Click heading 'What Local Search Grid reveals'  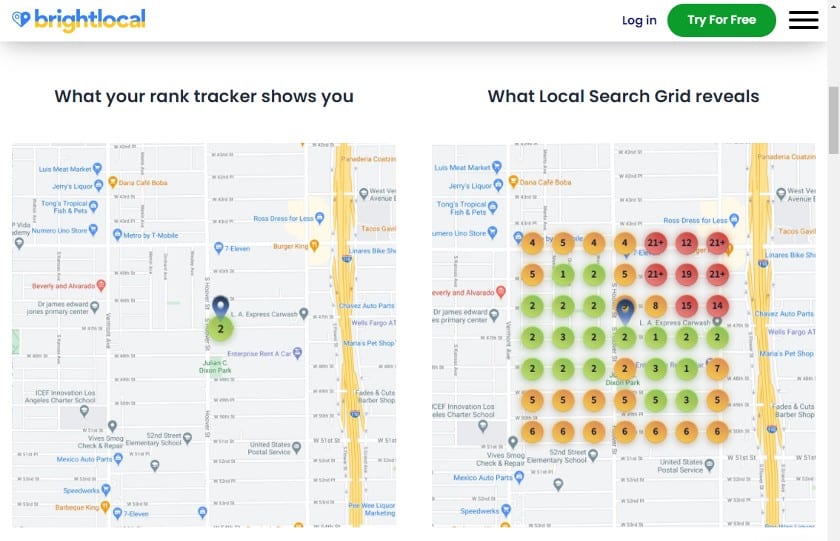pos(623,96)
